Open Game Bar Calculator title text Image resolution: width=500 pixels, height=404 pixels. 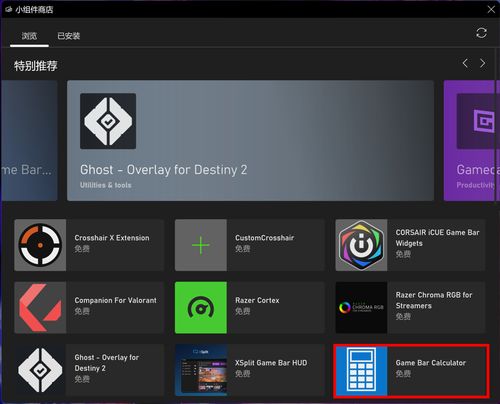[x=431, y=363]
